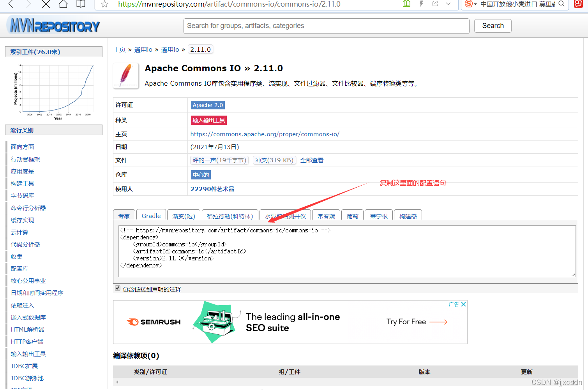Click the Apache Commons IO feather logo
Viewport: 588px width, 390px height.
tap(126, 76)
